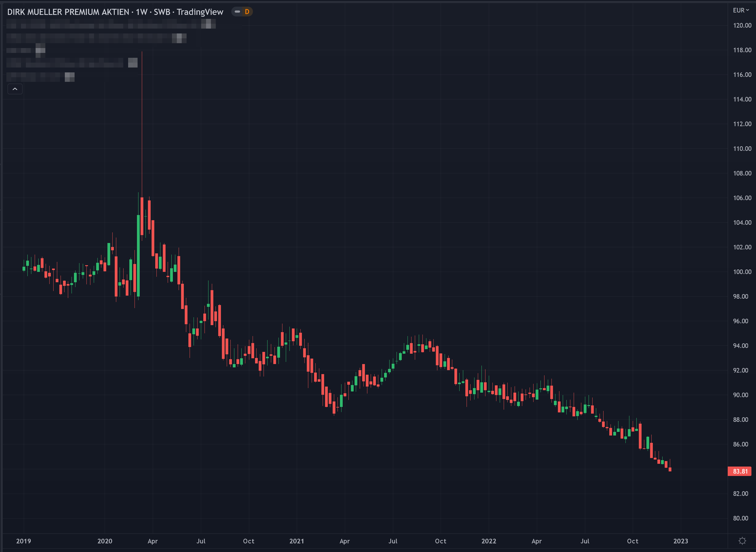This screenshot has width=756, height=552.
Task: Click the DIRK MUELLER PREMIUM AKTIEN title
Action: coord(68,12)
